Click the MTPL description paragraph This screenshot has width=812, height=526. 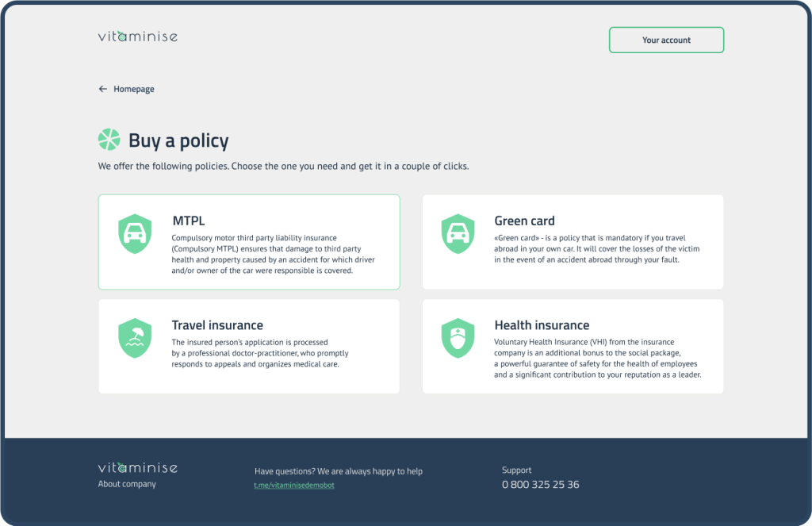[x=274, y=254]
